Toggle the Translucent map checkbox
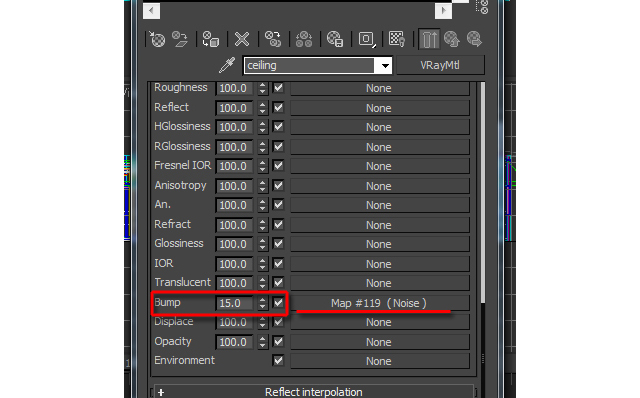The height and width of the screenshot is (398, 640). 278,282
